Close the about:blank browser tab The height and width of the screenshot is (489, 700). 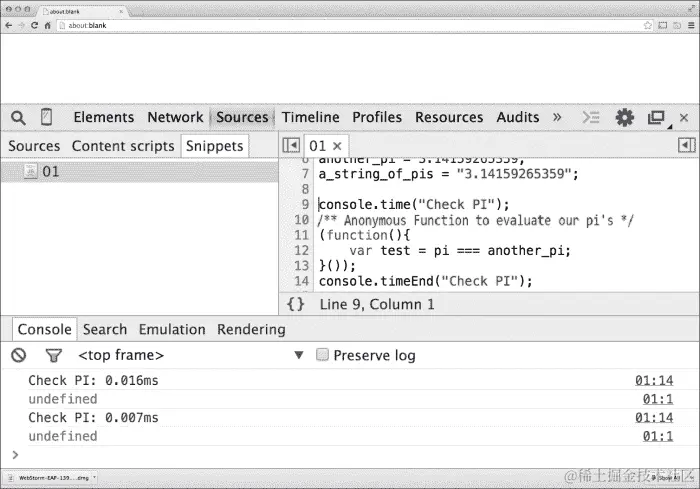[121, 12]
